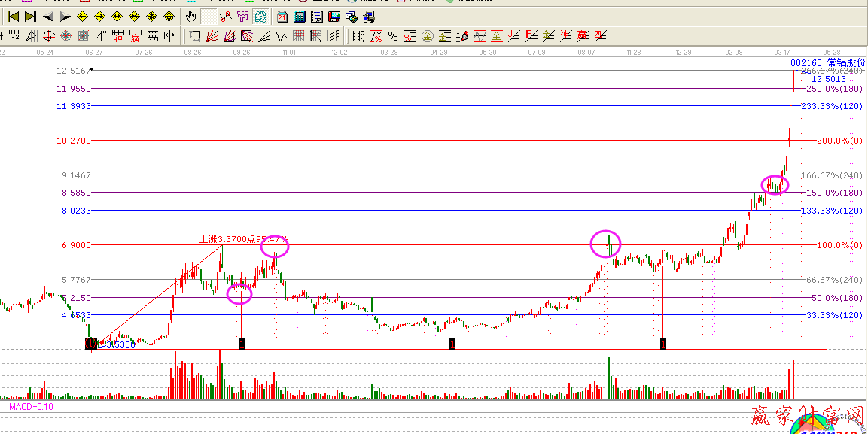868x434 pixels.
Task: Jump to last bar with skip-to-end arrow
Action: [30, 16]
